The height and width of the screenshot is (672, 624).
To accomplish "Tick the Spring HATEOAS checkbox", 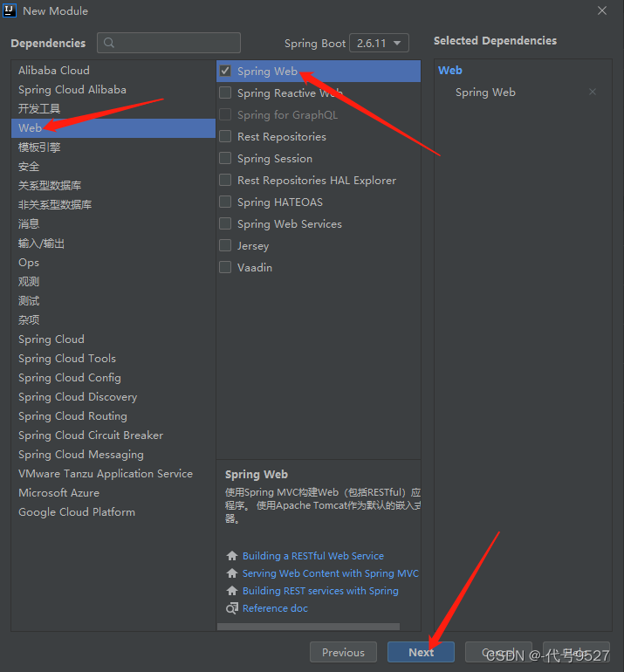I will 225,202.
